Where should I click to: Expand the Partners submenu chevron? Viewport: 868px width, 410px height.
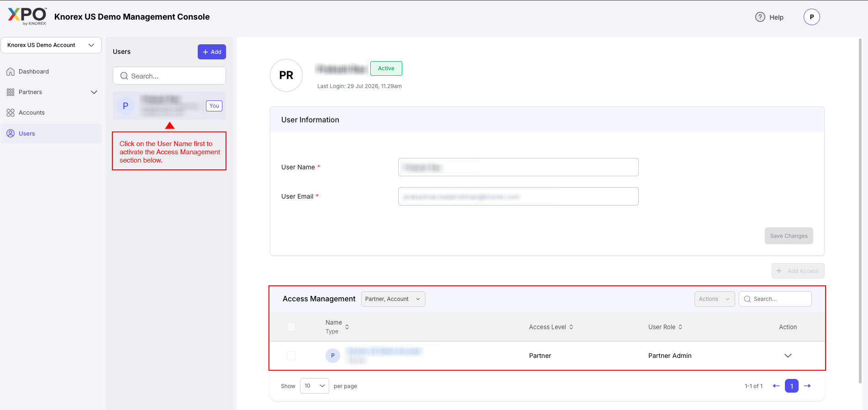(x=94, y=92)
